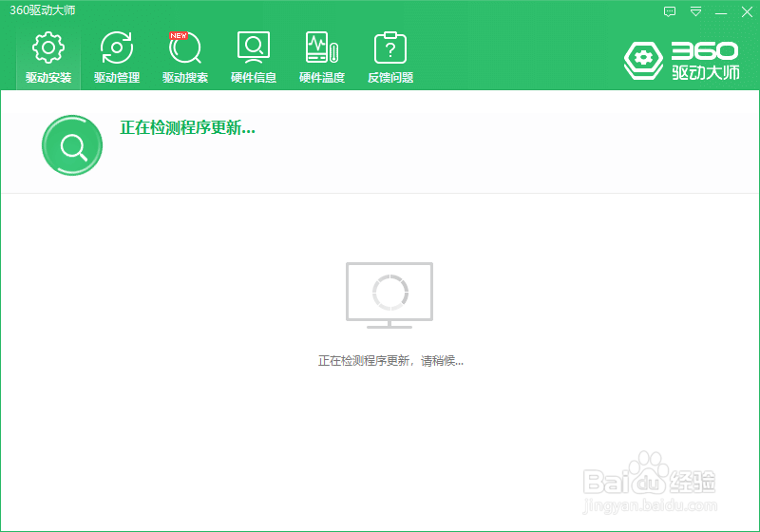Switch to the 驱动管理 tab
The image size is (760, 532).
[x=117, y=58]
